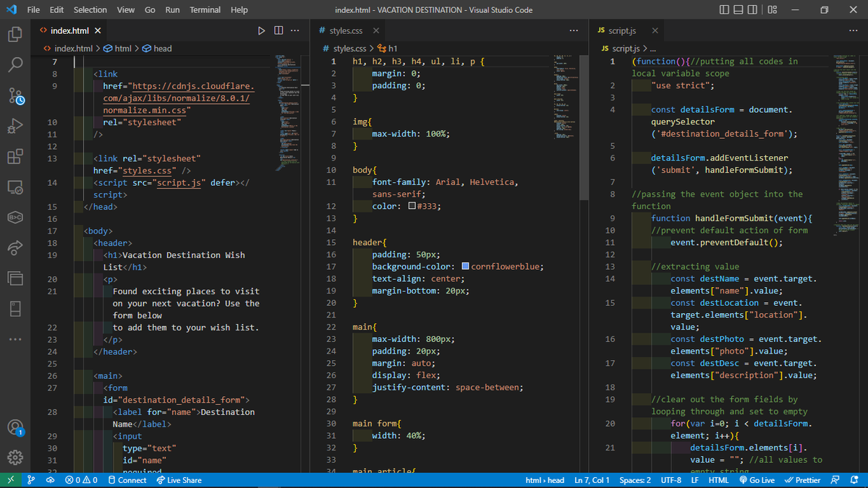Image resolution: width=868 pixels, height=488 pixels.
Task: Open the B>C extension icon in activity bar
Action: coord(16,218)
